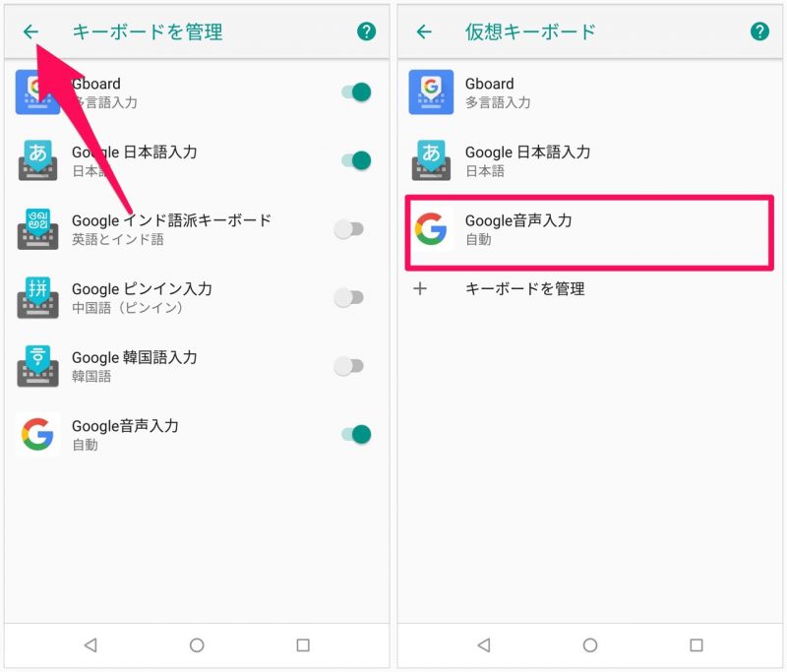Image resolution: width=787 pixels, height=672 pixels.
Task: Enable Google インド語派キーボード switch
Action: pyautogui.click(x=349, y=229)
